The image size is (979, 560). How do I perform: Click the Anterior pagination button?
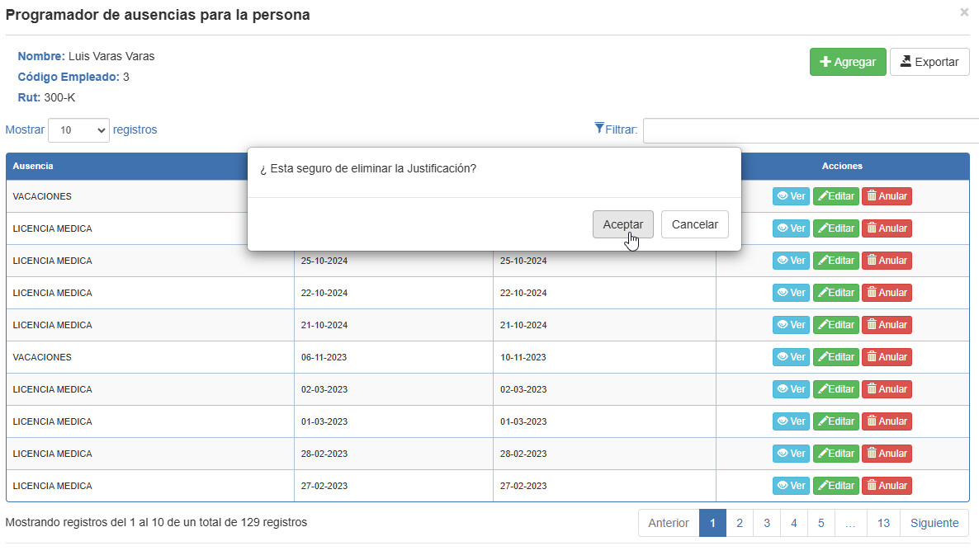point(668,523)
